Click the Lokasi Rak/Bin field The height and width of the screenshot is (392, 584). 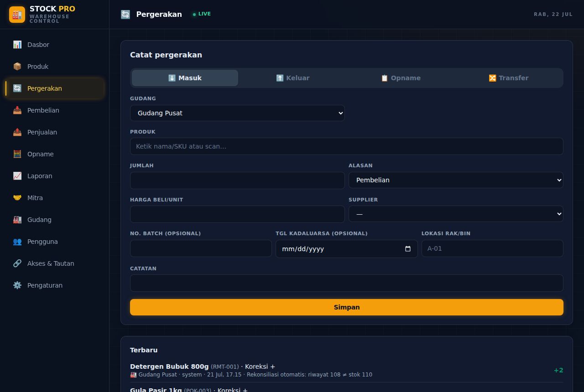tap(492, 248)
